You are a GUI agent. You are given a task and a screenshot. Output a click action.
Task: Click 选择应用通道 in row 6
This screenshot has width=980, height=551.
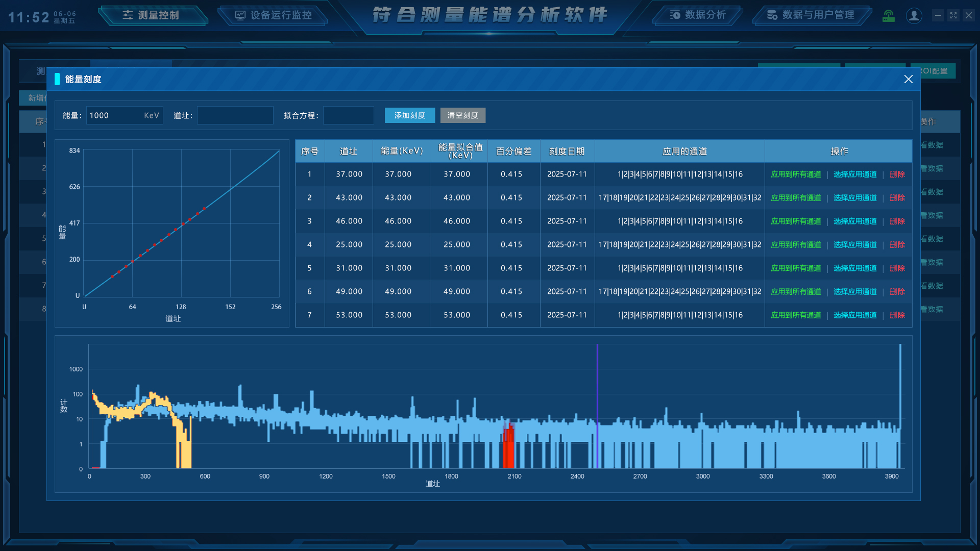coord(855,292)
